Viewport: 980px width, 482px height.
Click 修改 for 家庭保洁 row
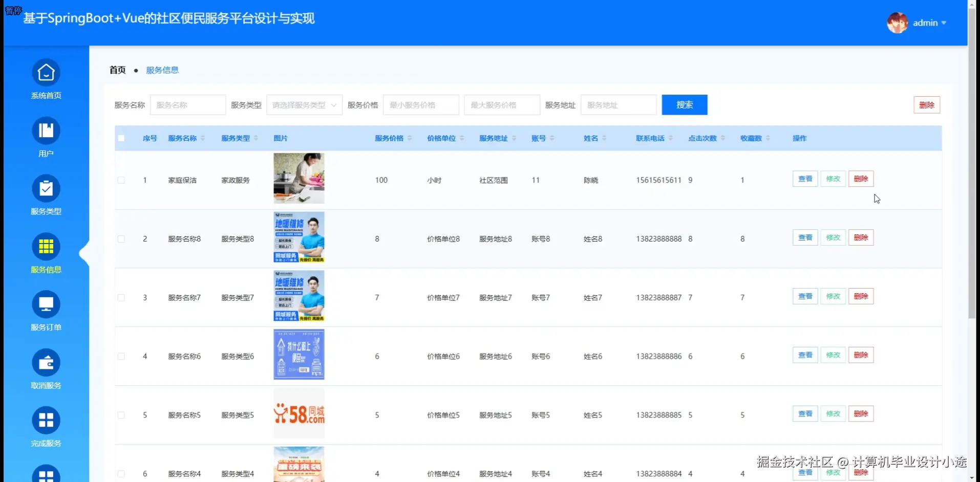point(833,179)
